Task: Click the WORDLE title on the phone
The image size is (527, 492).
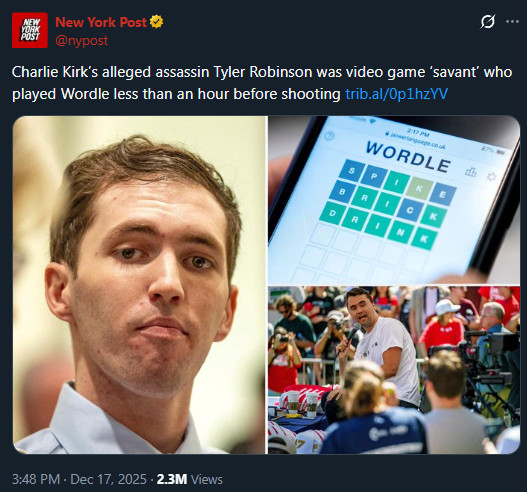Action: [x=408, y=157]
